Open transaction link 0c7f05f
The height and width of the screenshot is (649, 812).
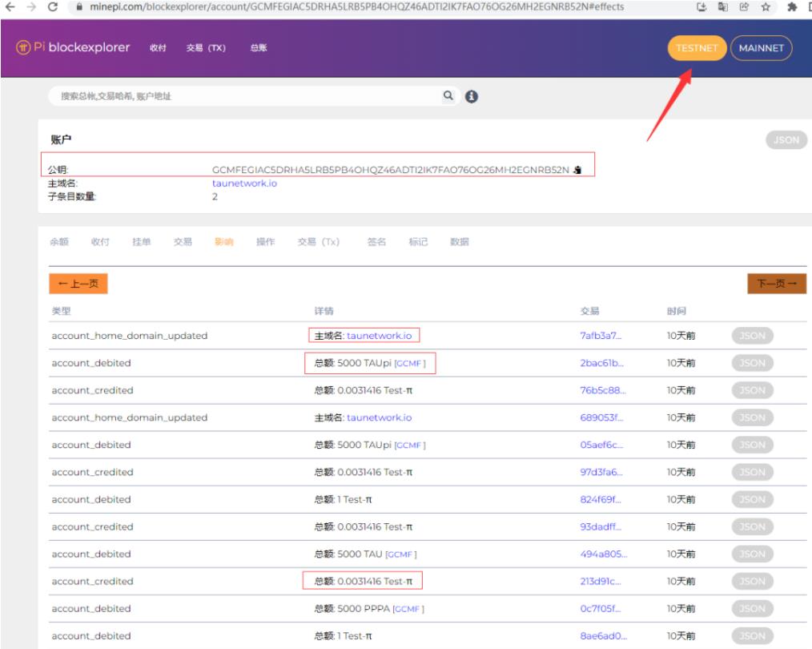pyautogui.click(x=601, y=609)
